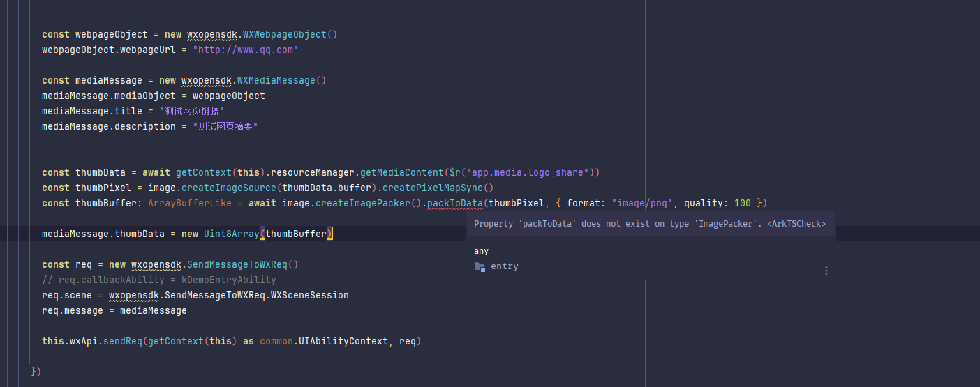Image resolution: width=980 pixels, height=387 pixels.
Task: Click the "app.media.logo_share" resource string
Action: (x=527, y=173)
